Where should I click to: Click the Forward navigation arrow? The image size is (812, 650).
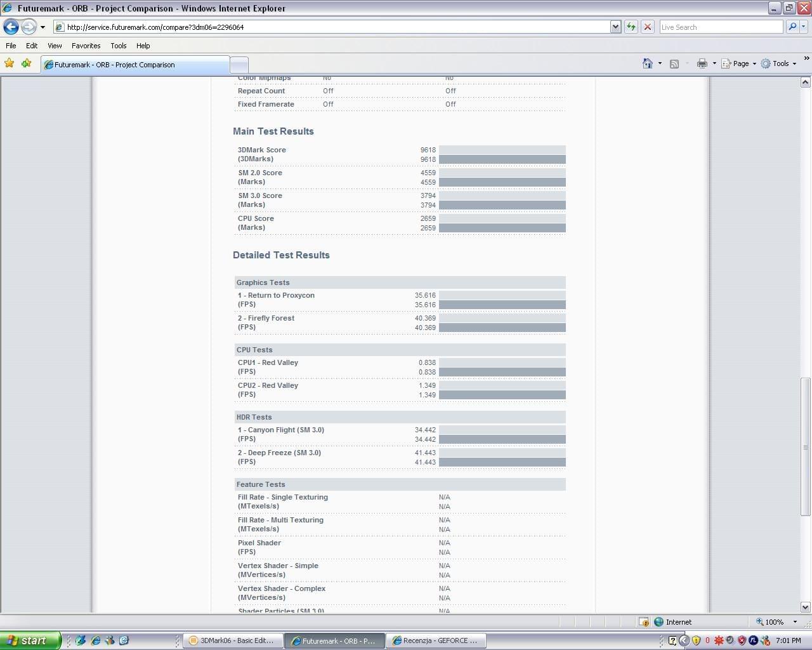(x=29, y=27)
